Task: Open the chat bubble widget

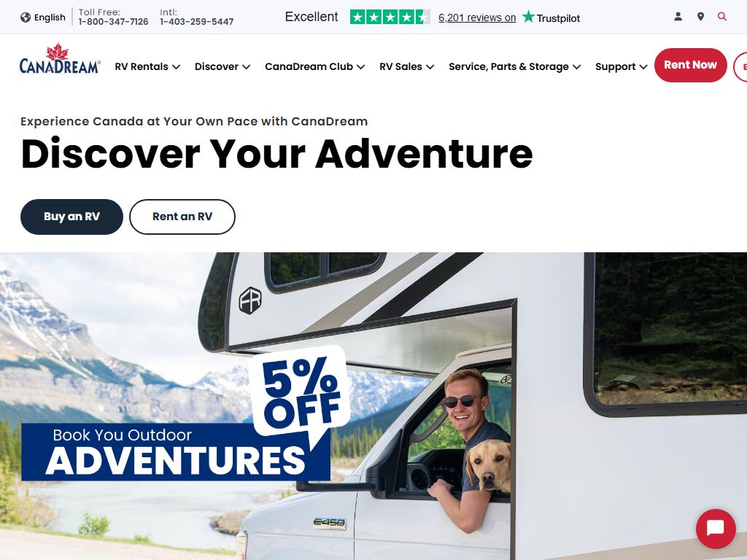Action: pos(716,529)
